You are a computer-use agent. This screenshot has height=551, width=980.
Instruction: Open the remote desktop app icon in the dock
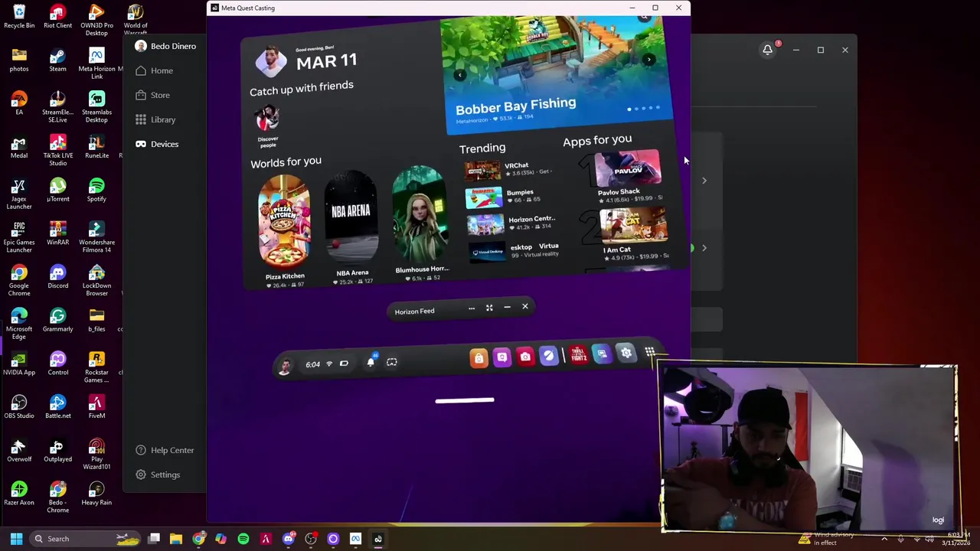[x=603, y=354]
